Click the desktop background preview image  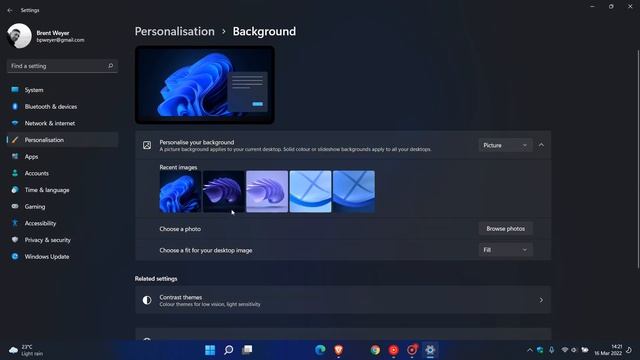[x=205, y=85]
